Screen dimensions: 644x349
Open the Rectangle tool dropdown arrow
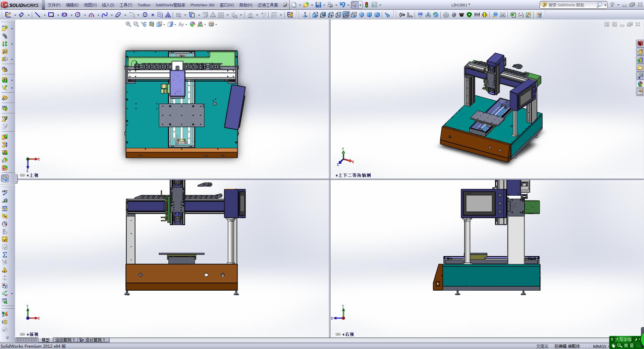click(58, 15)
